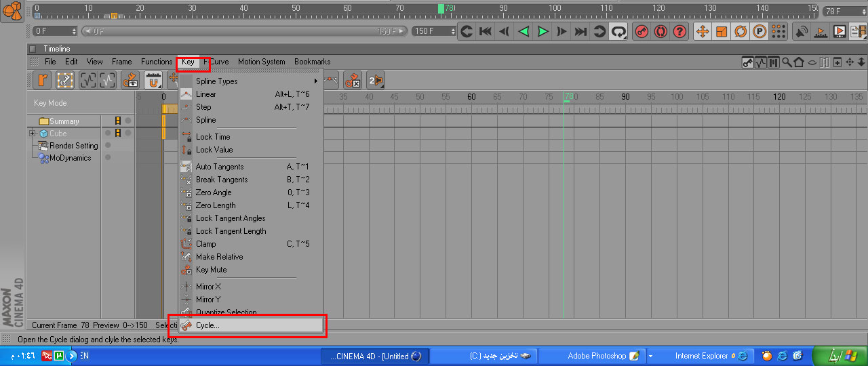868x366 pixels.
Task: Choose Break Tangents option
Action: pyautogui.click(x=251, y=180)
